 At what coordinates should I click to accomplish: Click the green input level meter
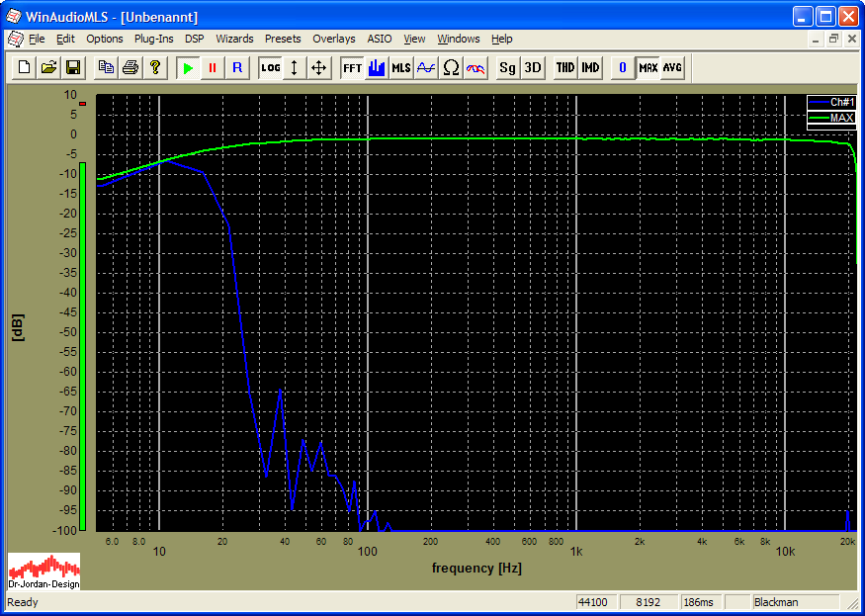tap(83, 346)
